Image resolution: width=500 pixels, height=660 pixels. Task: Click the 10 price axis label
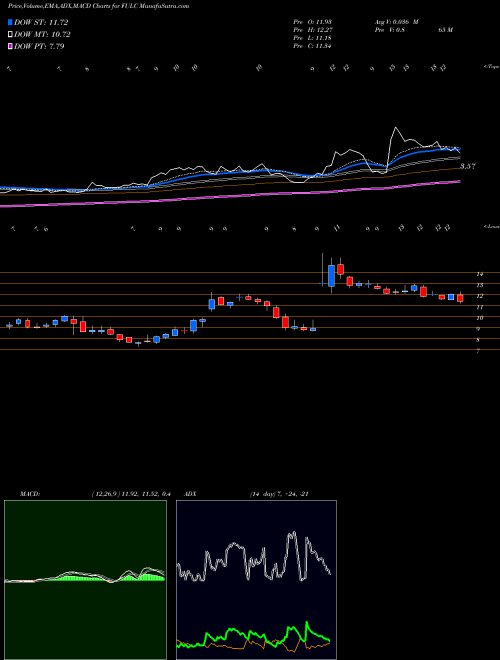(479, 318)
